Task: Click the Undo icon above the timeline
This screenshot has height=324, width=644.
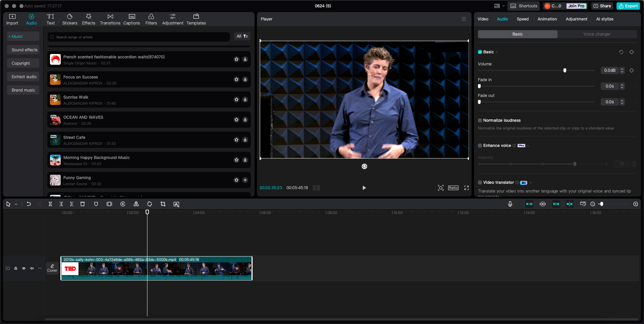Action: click(x=29, y=204)
